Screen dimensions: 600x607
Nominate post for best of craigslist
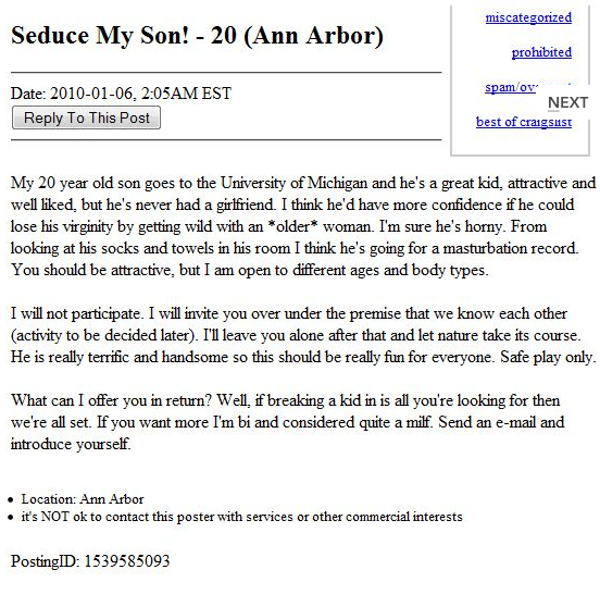pos(524,122)
